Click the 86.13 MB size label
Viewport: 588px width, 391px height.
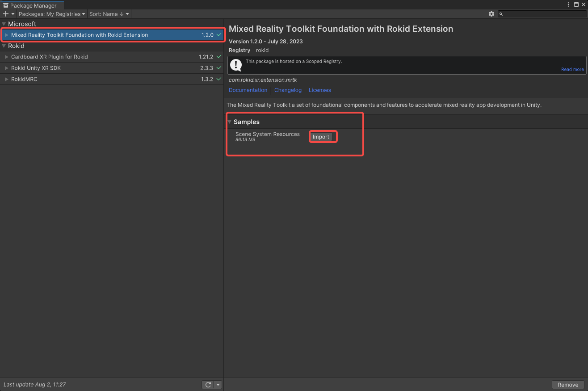pos(245,140)
